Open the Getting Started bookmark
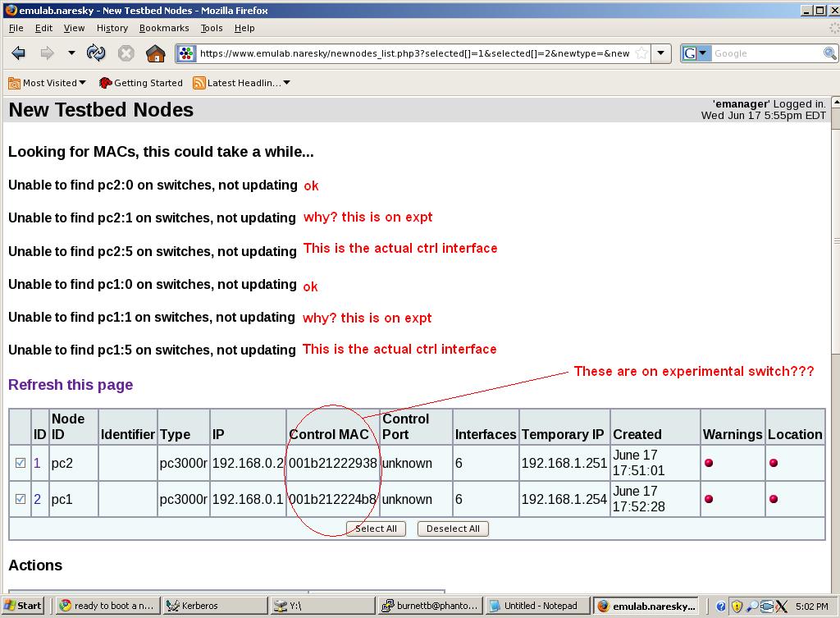 [141, 83]
